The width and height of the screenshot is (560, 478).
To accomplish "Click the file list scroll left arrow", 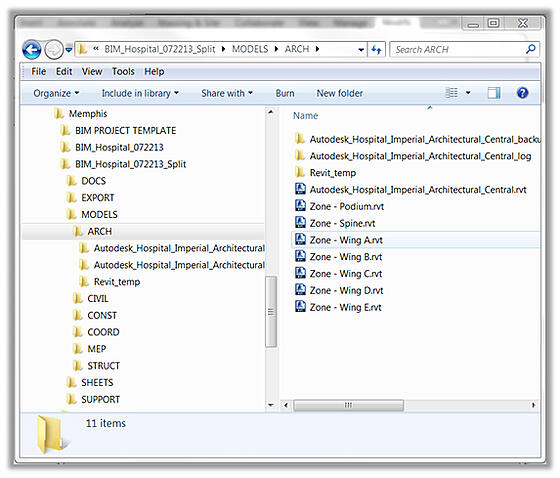I will pyautogui.click(x=286, y=405).
